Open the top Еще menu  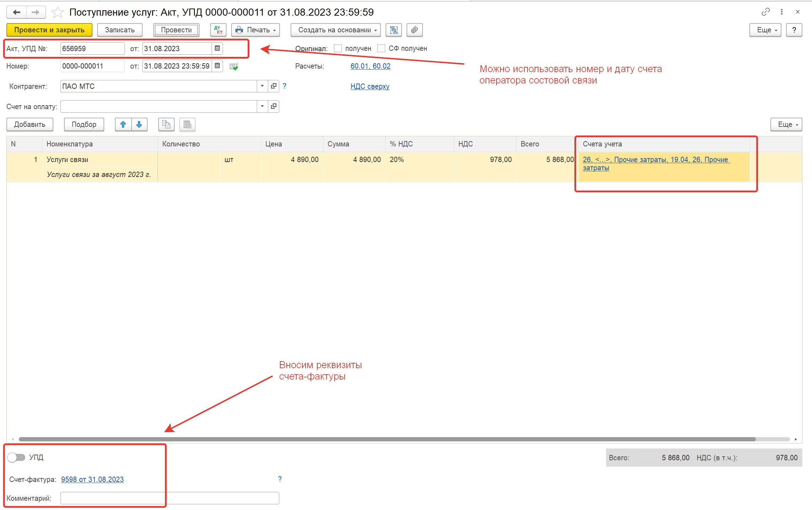click(765, 30)
